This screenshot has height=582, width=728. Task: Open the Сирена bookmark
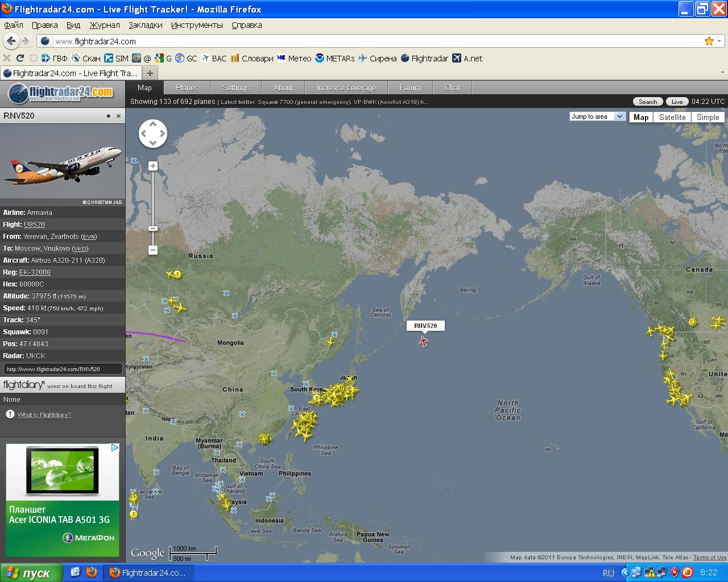pos(378,58)
